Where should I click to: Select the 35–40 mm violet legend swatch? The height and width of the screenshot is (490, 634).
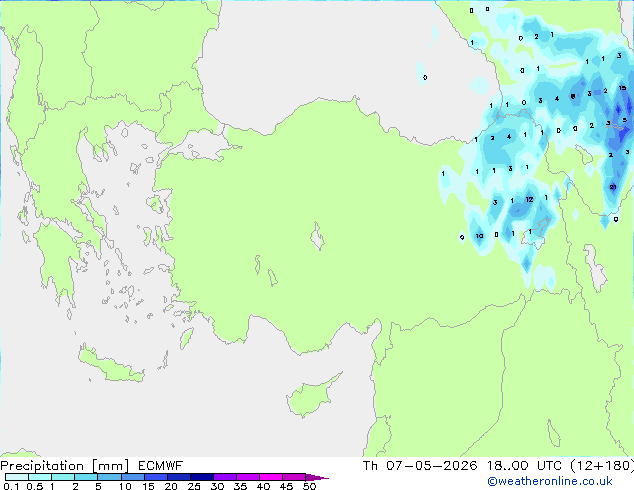(247, 477)
